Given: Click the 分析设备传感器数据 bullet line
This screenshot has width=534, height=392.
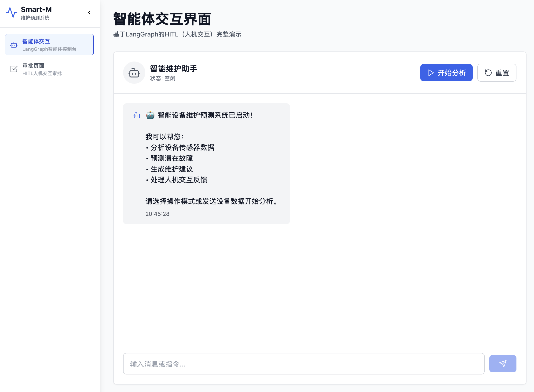Looking at the screenshot, I should (180, 148).
